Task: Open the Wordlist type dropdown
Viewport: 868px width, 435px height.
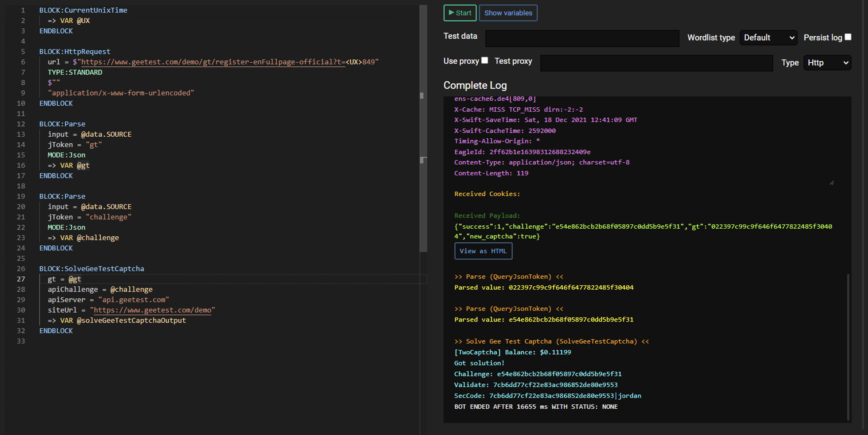Action: 768,37
